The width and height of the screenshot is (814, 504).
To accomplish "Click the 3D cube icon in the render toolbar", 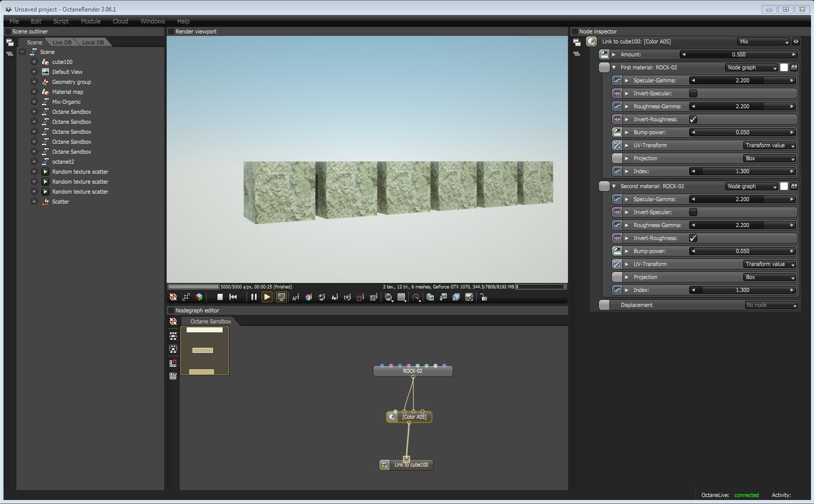I will (x=199, y=297).
